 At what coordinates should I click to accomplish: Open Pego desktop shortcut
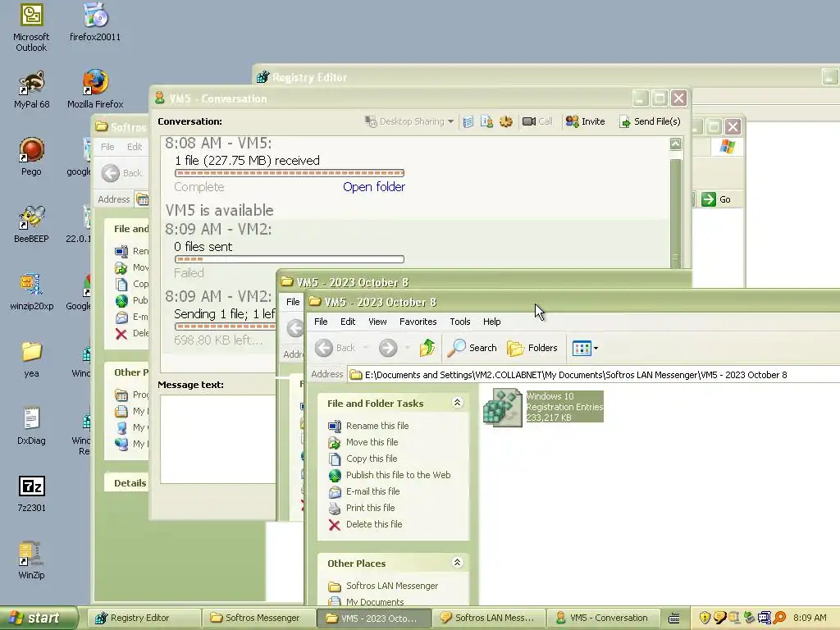click(31, 157)
